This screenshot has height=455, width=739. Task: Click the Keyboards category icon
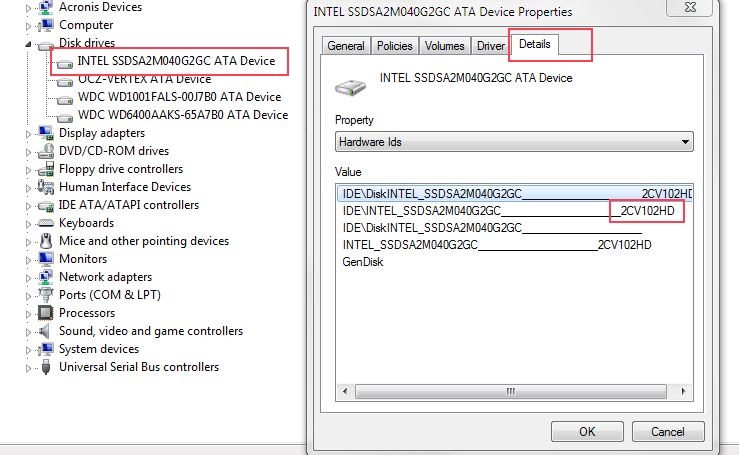46,223
